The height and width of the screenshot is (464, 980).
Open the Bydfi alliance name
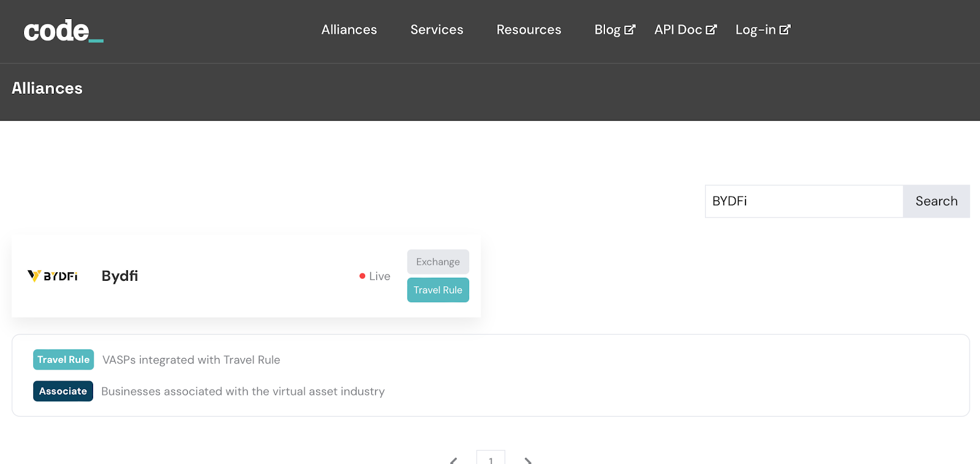pyautogui.click(x=119, y=276)
